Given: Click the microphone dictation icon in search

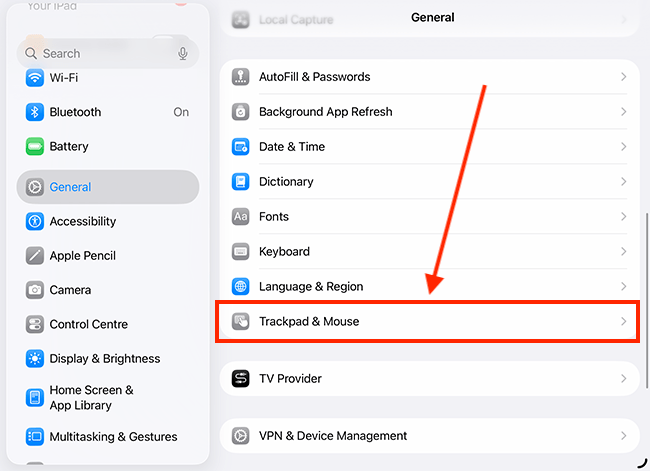Looking at the screenshot, I should pos(183,53).
